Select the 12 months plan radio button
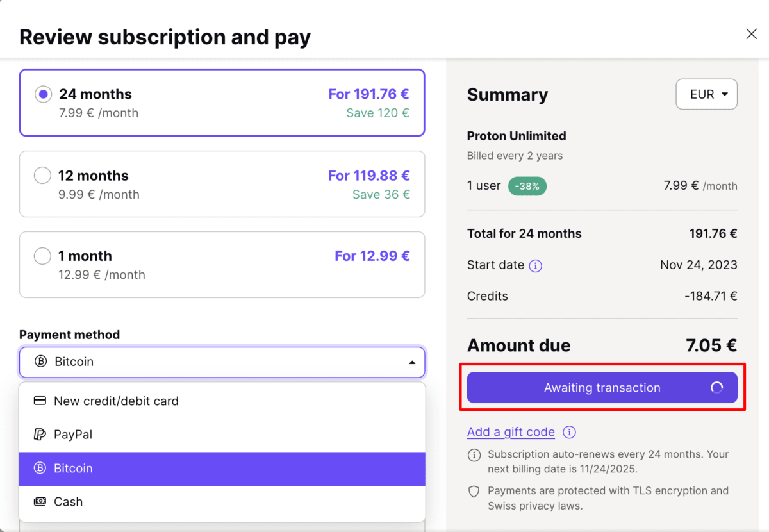 point(42,175)
